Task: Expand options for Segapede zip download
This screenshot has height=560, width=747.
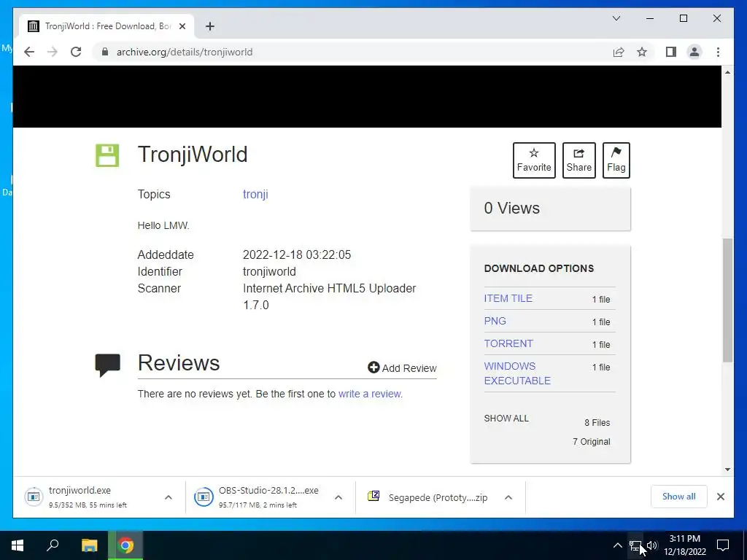Action: pos(508,497)
